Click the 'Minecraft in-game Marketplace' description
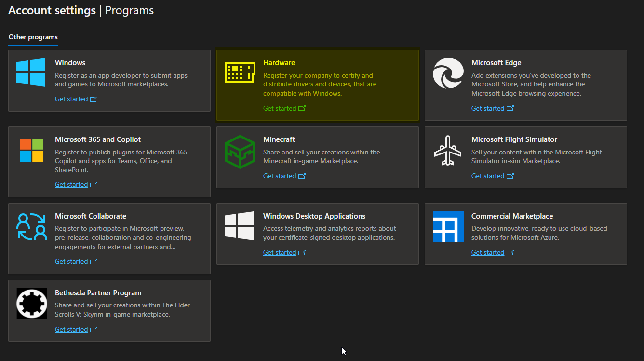 pos(322,157)
